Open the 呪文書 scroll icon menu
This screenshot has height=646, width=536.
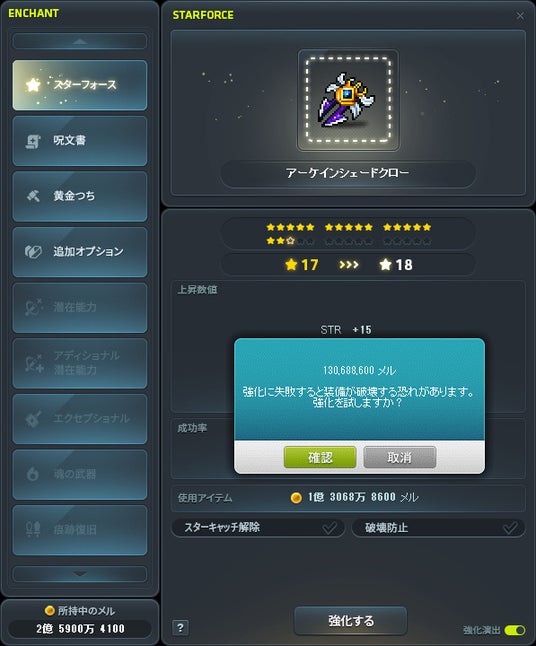[x=33, y=141]
